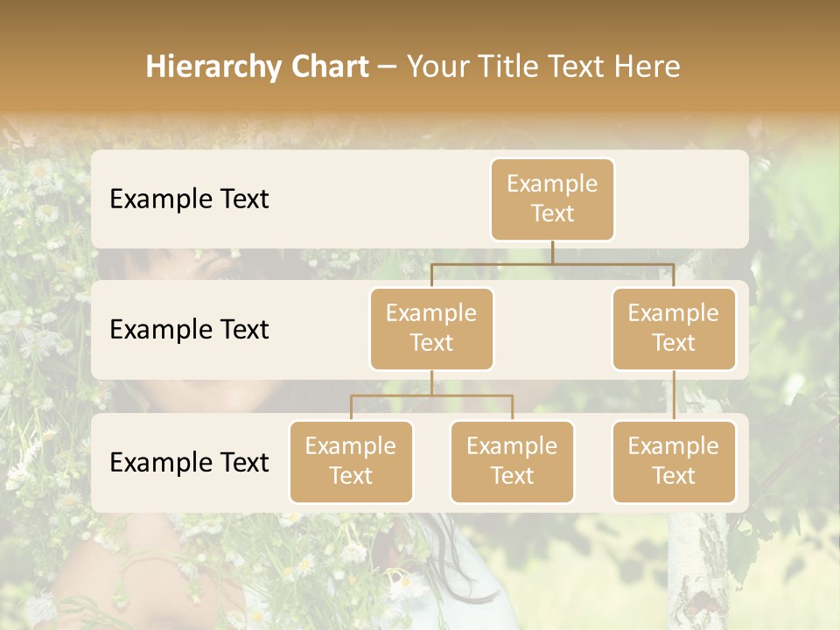Click the right second-level Example Text box
Screen dimensions: 840x630
coord(673,329)
